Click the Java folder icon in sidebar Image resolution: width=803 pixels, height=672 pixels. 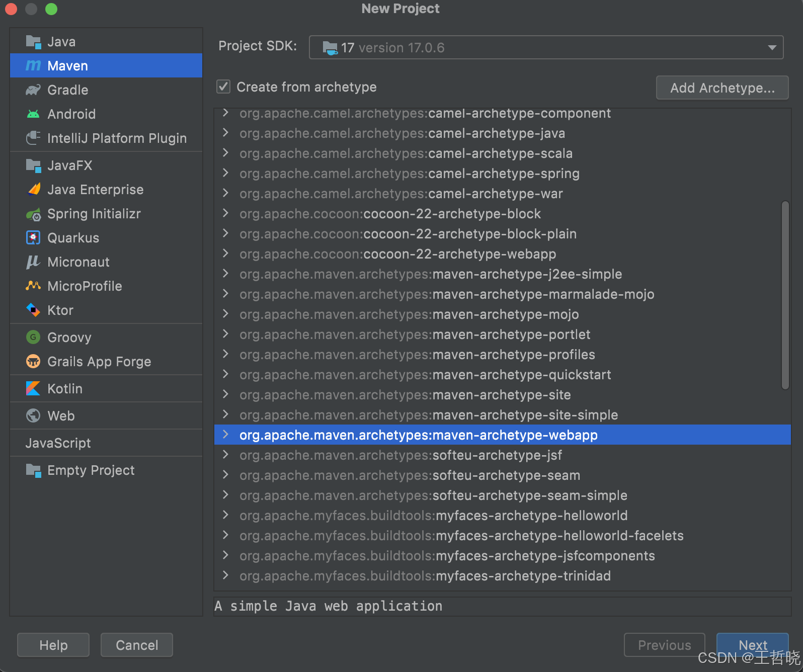[x=33, y=42]
